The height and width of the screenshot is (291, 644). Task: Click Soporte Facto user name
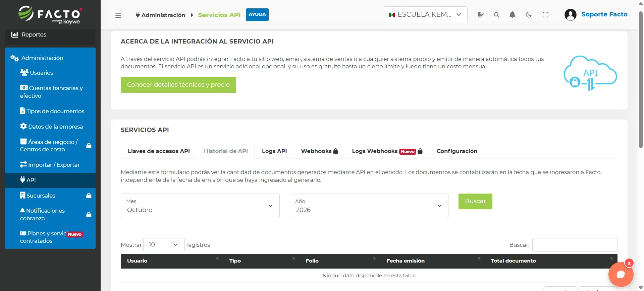point(604,14)
